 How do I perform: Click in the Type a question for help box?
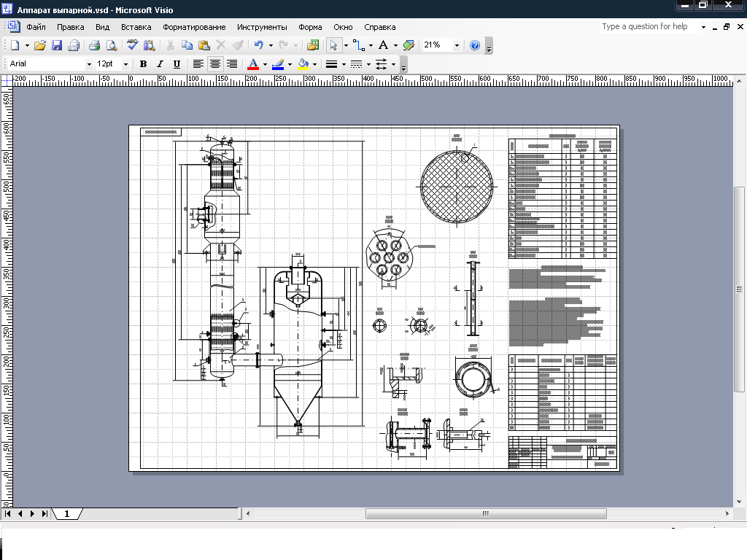(x=649, y=27)
